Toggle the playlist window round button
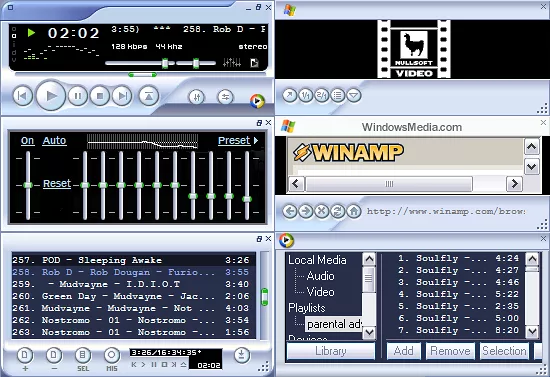 (x=225, y=97)
